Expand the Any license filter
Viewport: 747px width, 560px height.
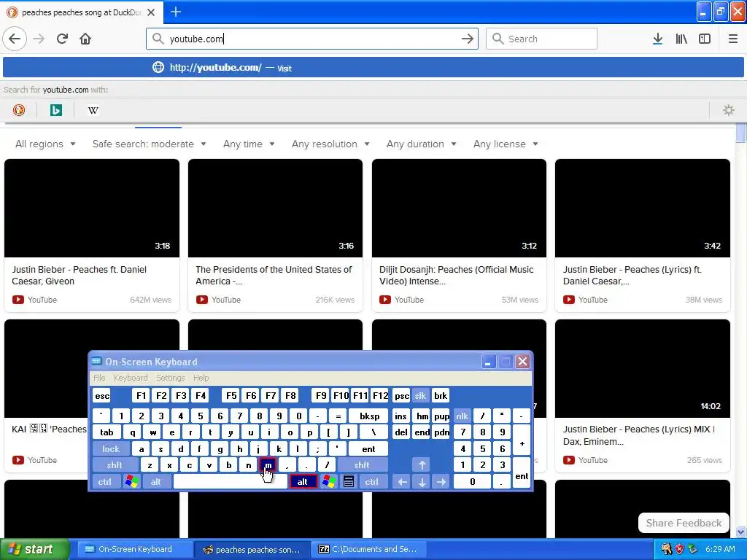coord(506,144)
